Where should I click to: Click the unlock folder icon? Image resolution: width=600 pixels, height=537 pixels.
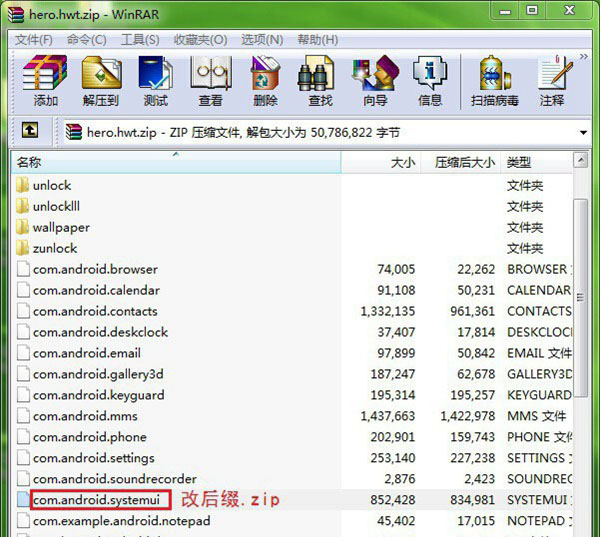coord(23,185)
